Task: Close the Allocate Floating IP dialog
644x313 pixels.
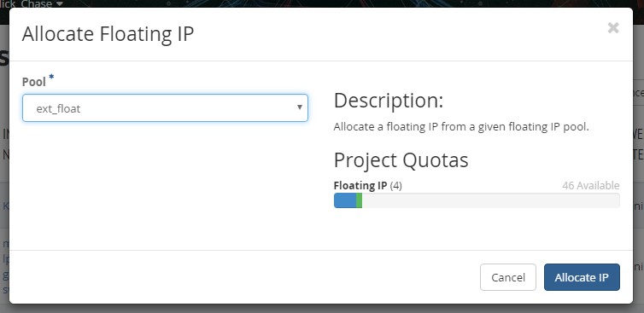Action: (x=613, y=28)
